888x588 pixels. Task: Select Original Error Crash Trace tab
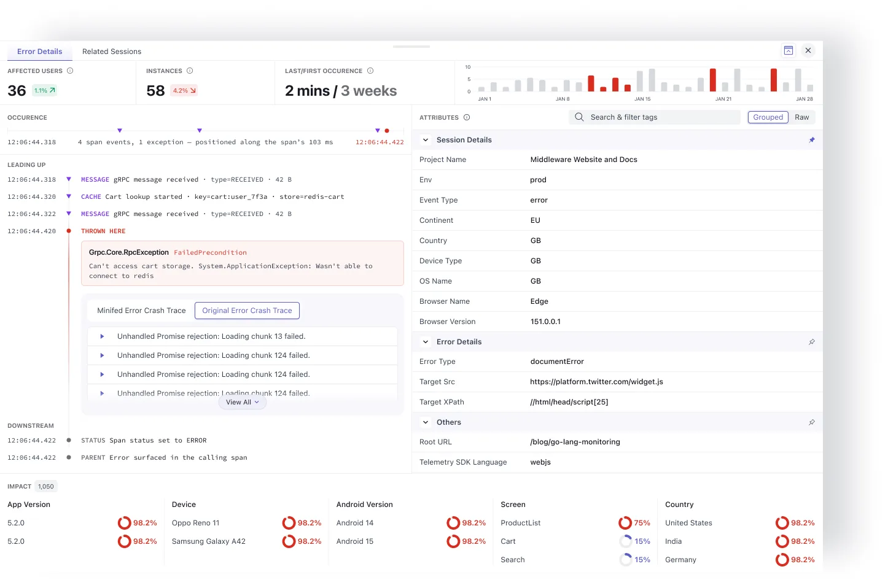tap(247, 311)
